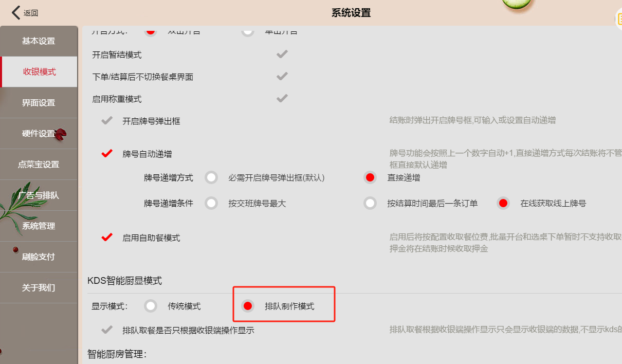
Task: Toggle the 开启暂结模式 checkmark
Action: pos(282,54)
